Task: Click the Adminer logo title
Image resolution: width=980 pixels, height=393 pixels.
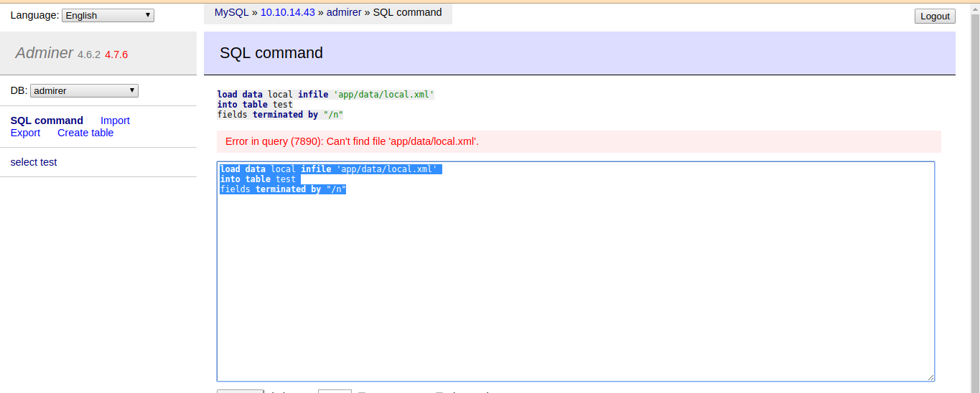Action: [44, 53]
